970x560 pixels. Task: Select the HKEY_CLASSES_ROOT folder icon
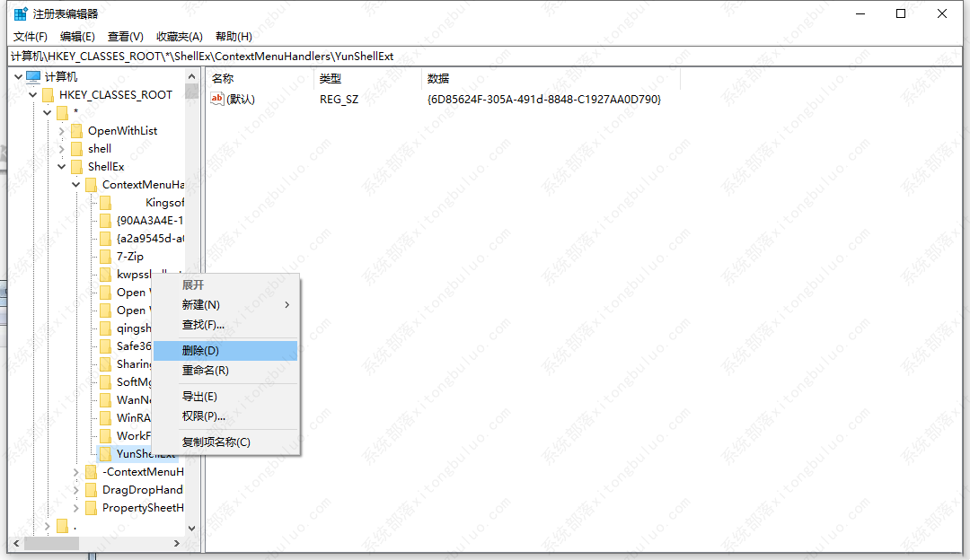click(x=48, y=95)
